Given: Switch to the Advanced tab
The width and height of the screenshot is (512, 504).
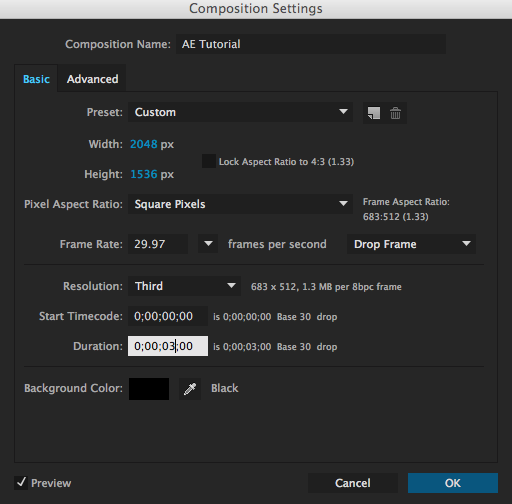Looking at the screenshot, I should (92, 79).
